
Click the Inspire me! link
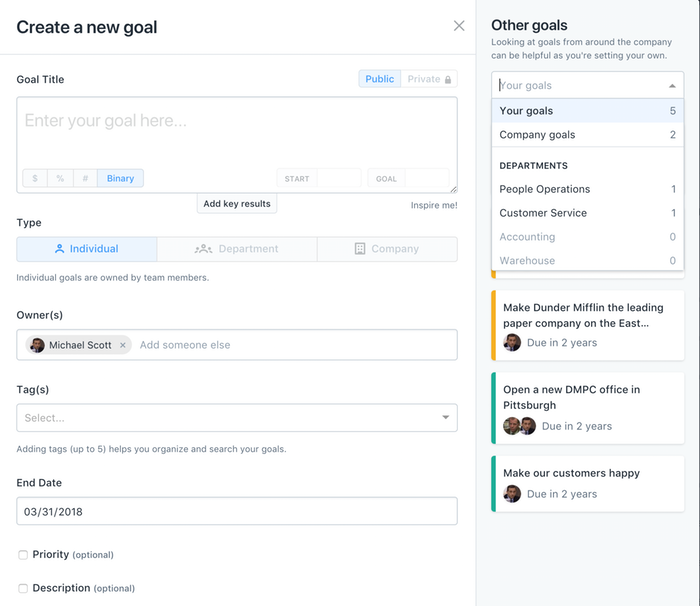434,205
